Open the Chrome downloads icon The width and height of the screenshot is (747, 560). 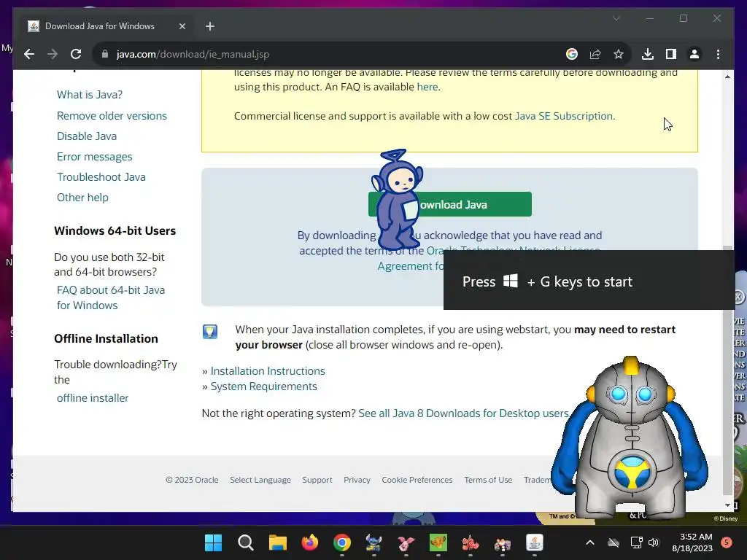648,54
